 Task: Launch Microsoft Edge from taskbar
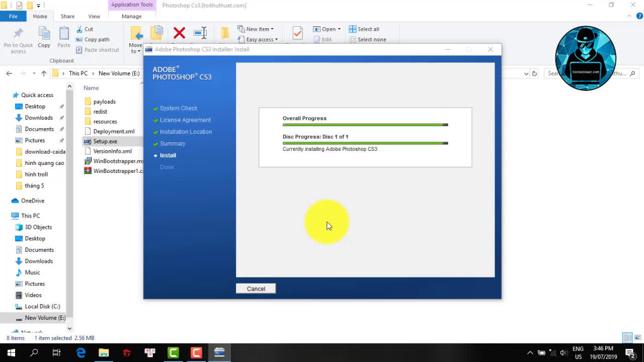[80, 352]
